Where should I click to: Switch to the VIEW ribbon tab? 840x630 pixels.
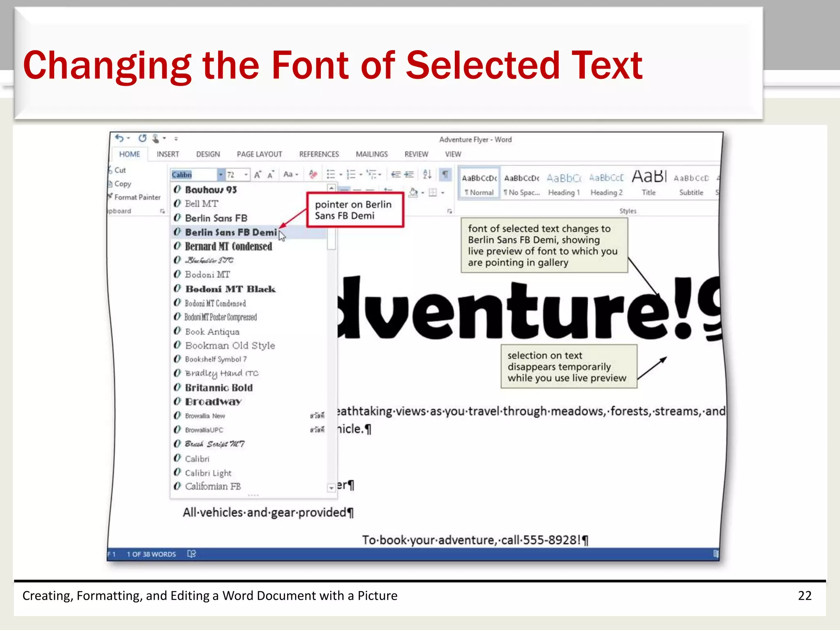click(x=453, y=154)
